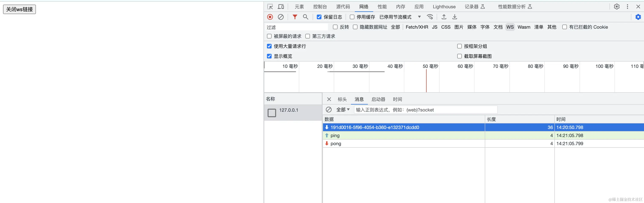Select the pong message row
Viewport: 644px width, 203px height.
[483, 144]
